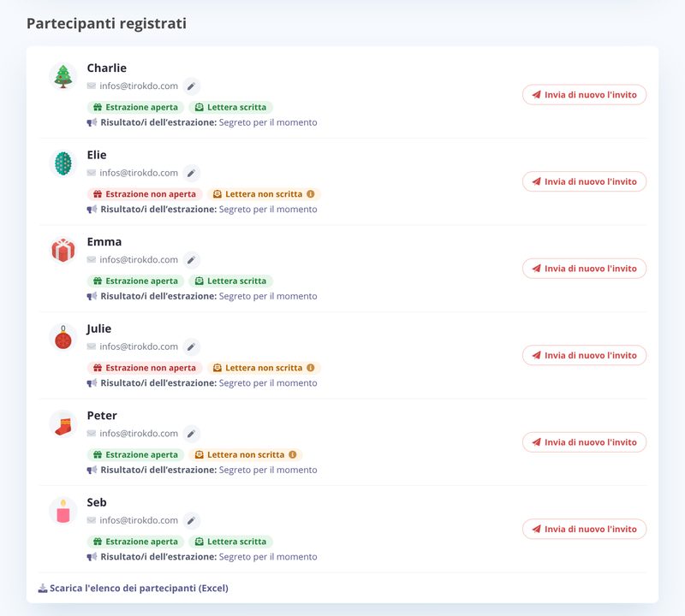Click the participant name "Charlie"
Image resolution: width=685 pixels, height=616 pixels.
(106, 68)
